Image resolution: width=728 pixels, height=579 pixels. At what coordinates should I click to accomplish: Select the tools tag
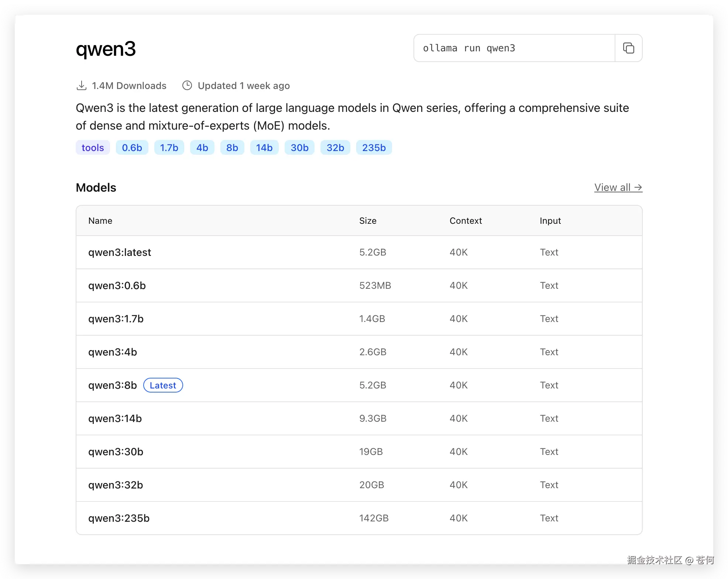(93, 148)
